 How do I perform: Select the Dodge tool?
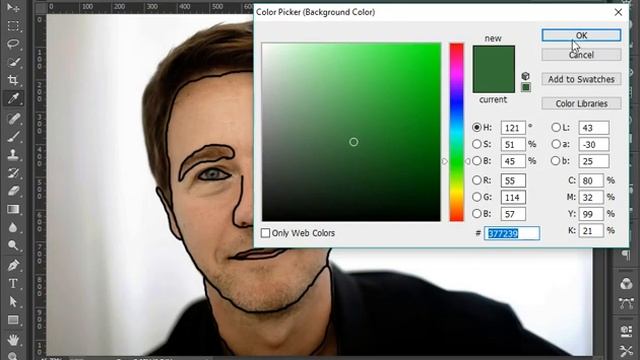(13, 245)
